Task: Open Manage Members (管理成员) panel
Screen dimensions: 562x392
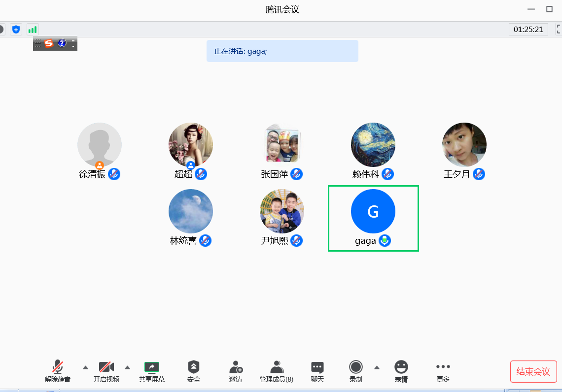Action: 277,367
